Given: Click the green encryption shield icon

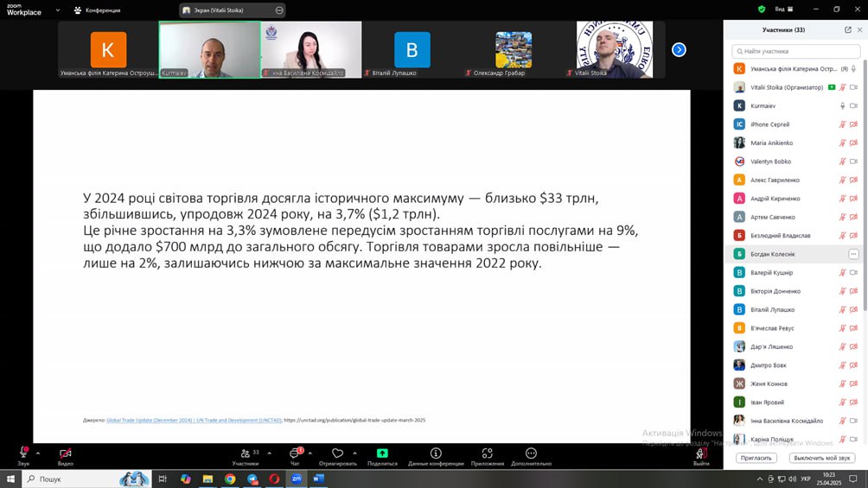Looking at the screenshot, I should tap(762, 10).
